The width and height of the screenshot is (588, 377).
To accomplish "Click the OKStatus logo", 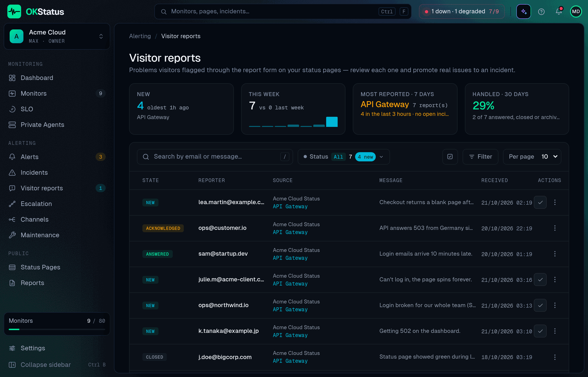I will tap(36, 11).
